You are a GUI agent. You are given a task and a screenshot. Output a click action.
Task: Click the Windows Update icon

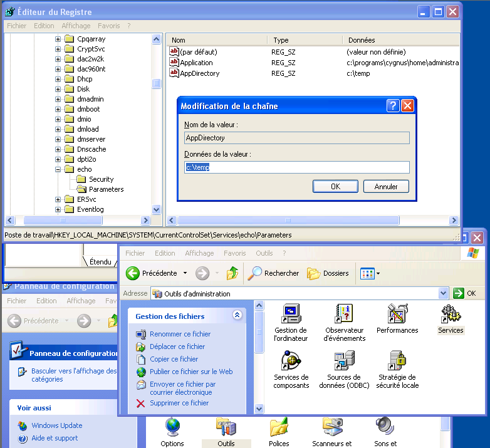[22, 425]
